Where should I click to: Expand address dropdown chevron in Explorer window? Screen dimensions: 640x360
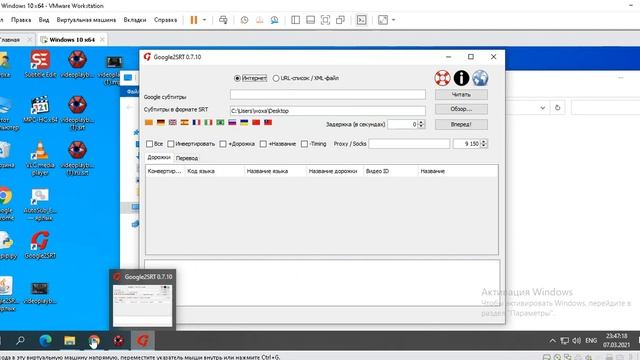click(542, 108)
